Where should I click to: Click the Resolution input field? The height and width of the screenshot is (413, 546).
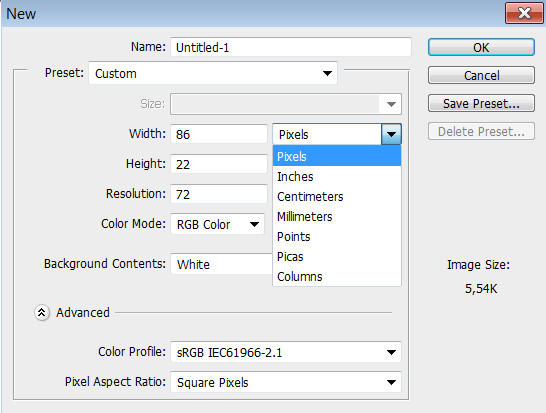click(219, 194)
